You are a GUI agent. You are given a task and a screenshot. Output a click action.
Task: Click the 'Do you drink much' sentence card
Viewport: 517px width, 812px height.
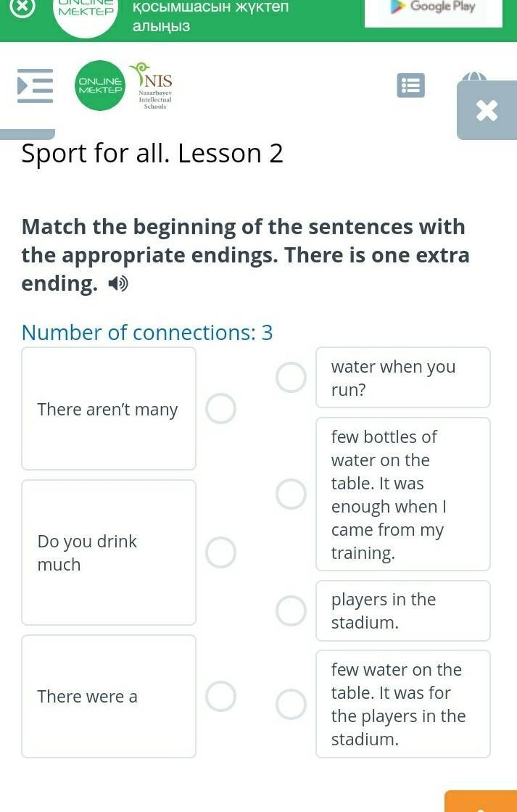tap(109, 552)
